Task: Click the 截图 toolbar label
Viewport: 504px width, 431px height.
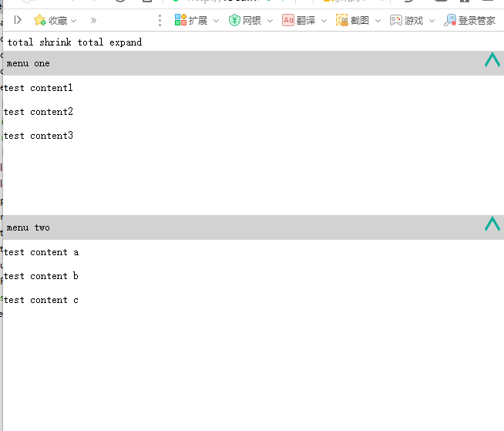Action: pyautogui.click(x=360, y=21)
